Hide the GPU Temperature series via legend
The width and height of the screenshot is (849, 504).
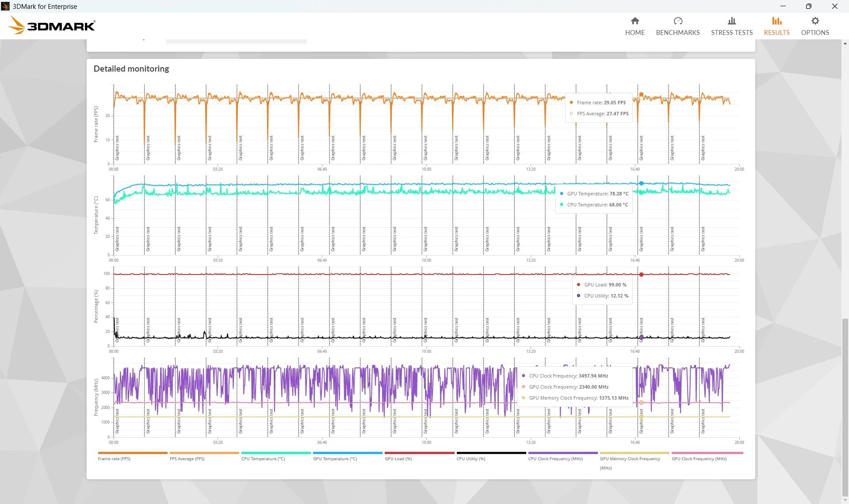point(335,458)
